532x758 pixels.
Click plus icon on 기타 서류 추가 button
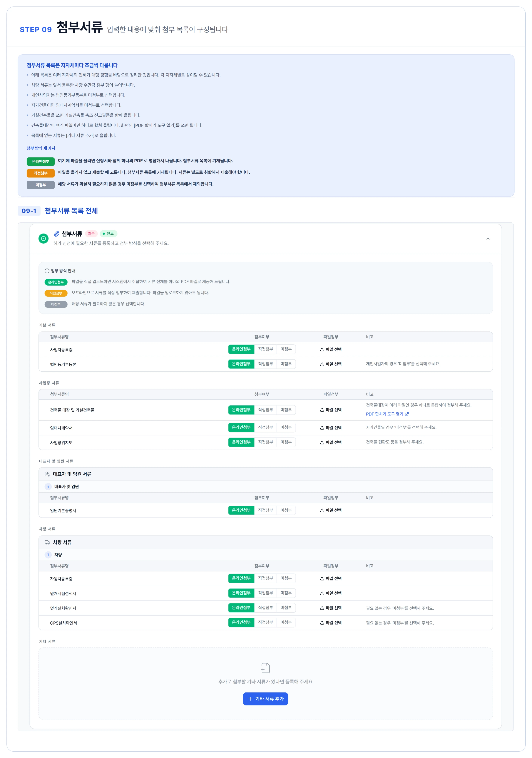pos(250,699)
